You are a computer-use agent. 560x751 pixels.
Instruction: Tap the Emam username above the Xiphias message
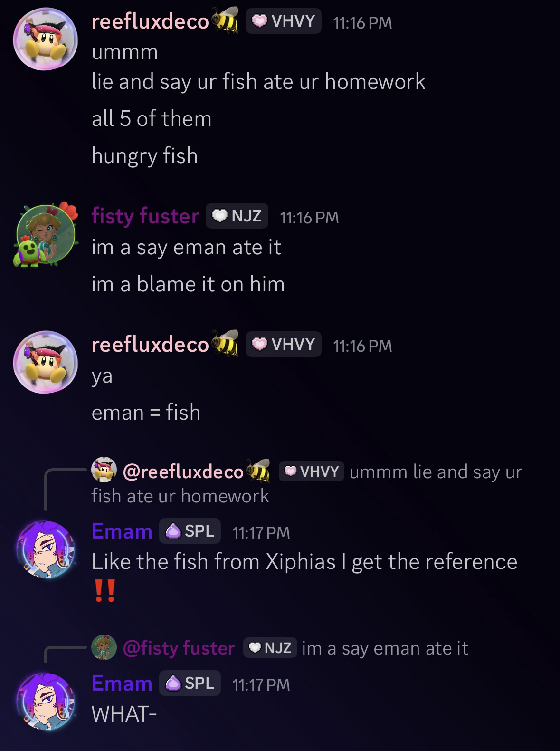(x=122, y=531)
